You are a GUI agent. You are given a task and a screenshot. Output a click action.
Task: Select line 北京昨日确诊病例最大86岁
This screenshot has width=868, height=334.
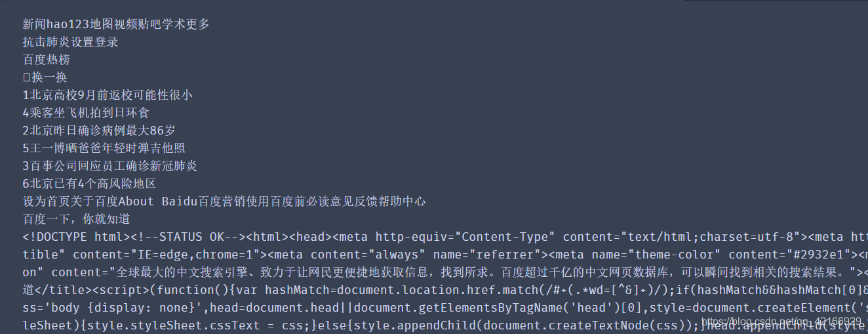(99, 131)
